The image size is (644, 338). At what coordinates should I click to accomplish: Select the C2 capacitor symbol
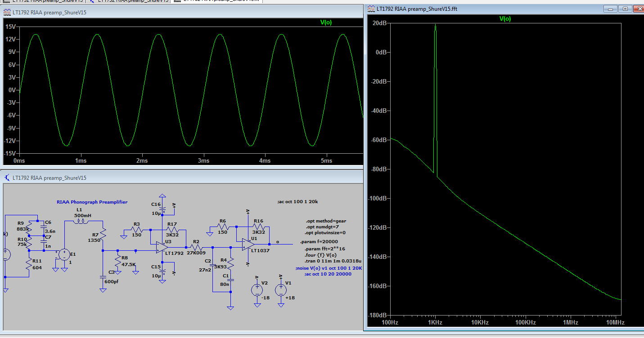click(212, 265)
